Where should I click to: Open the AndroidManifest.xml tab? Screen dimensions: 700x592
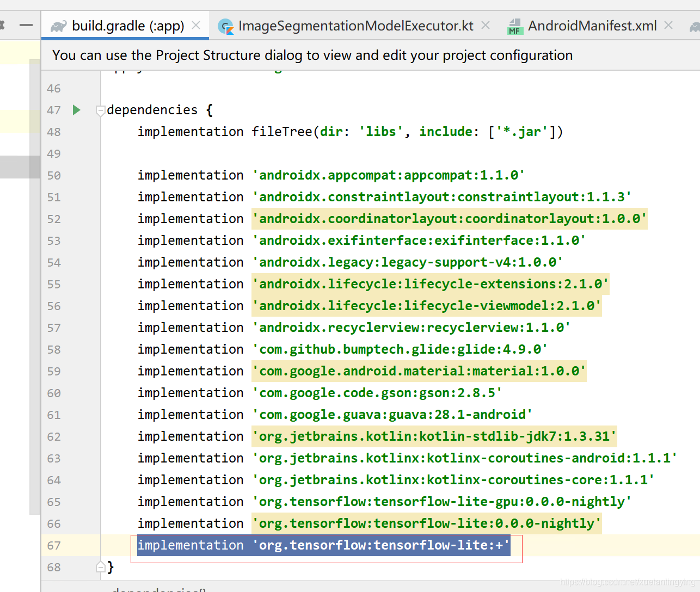[592, 26]
